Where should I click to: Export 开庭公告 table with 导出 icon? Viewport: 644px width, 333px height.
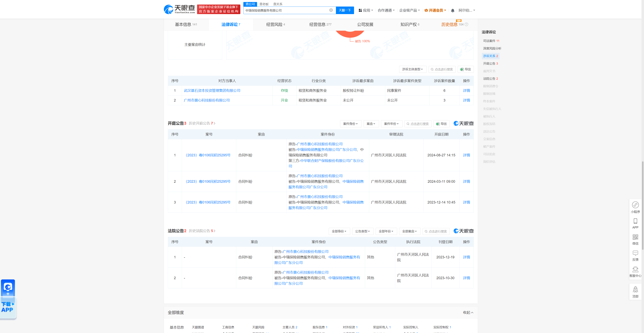click(441, 124)
